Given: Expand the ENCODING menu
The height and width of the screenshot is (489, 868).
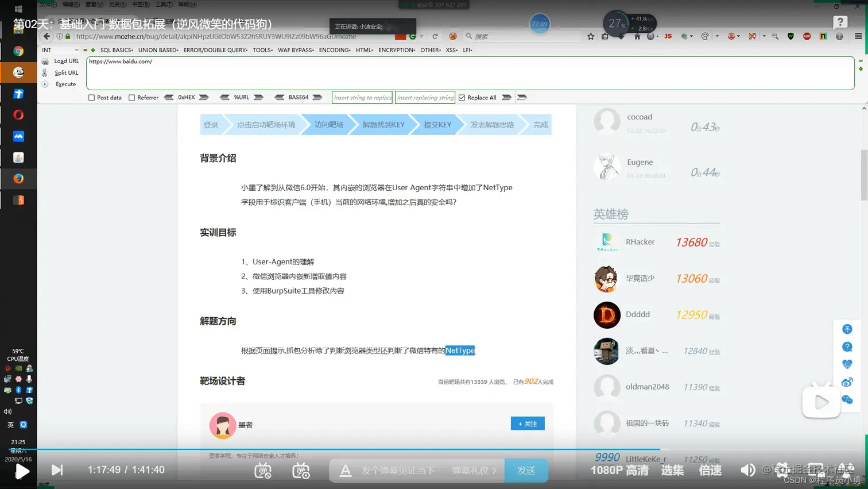Looking at the screenshot, I should tap(335, 50).
